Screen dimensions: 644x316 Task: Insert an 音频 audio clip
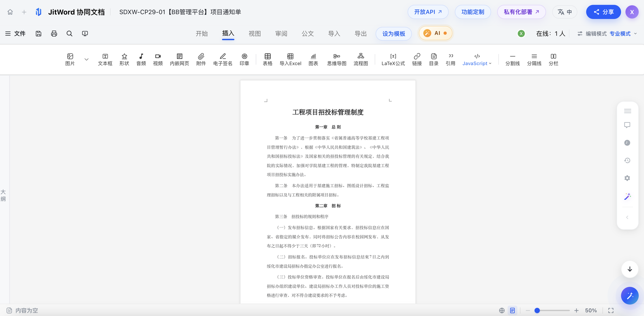(x=141, y=60)
